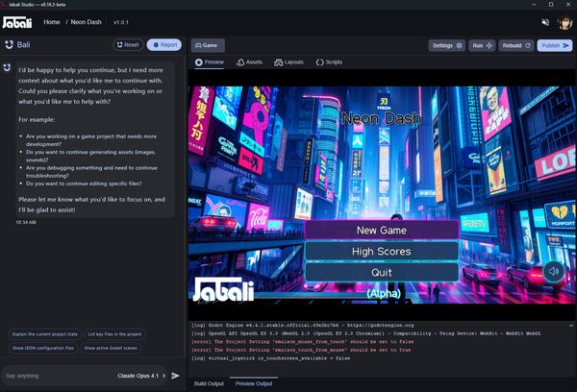Click New Game in the preview

tap(382, 231)
